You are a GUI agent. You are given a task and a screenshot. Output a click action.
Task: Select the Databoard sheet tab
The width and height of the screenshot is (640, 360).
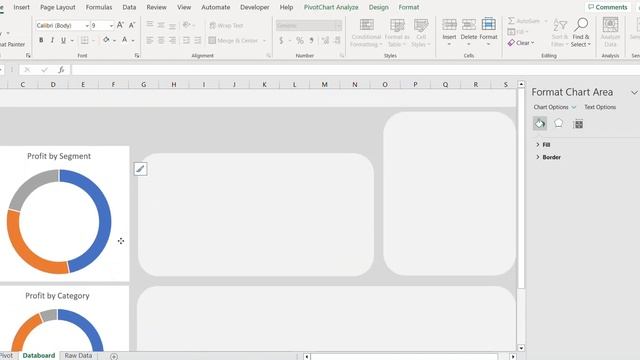click(x=39, y=356)
